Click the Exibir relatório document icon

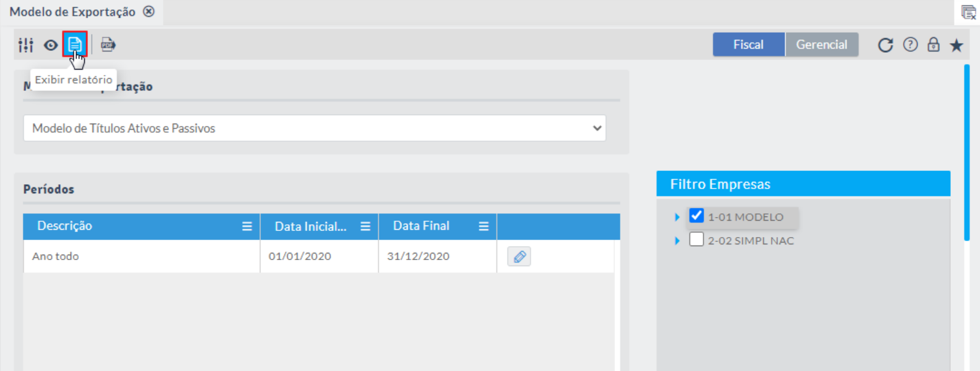[75, 44]
